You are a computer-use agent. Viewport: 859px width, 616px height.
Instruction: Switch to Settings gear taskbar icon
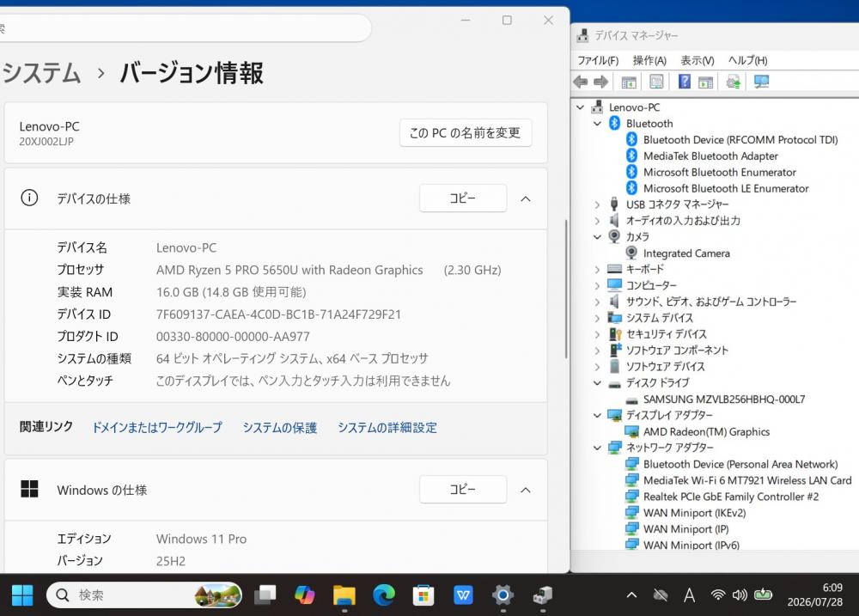(x=503, y=595)
